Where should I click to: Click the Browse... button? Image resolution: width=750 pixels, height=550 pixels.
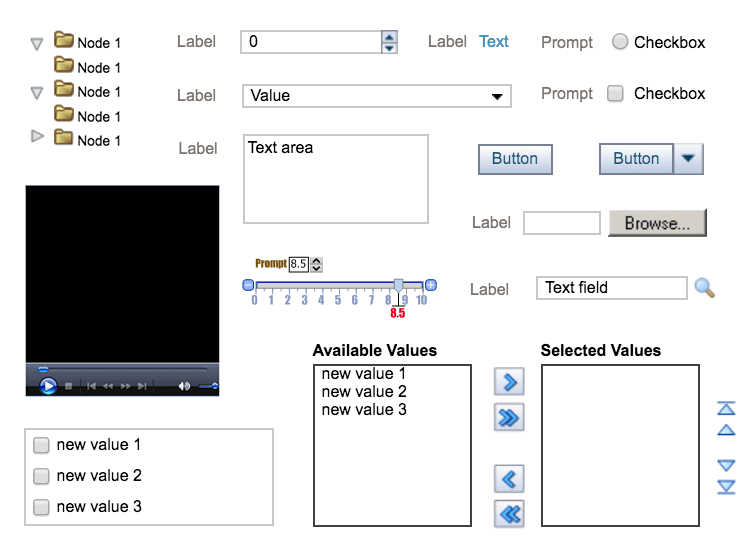coord(657,223)
